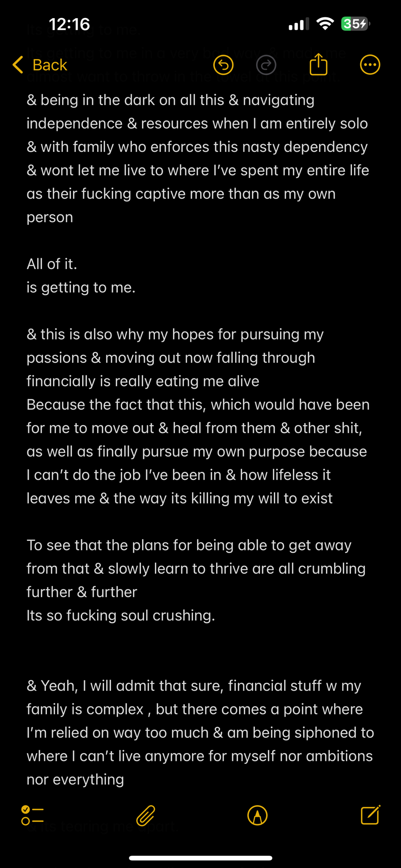Image resolution: width=401 pixels, height=868 pixels.
Task: Tap the paperclip attachment icon
Action: [x=145, y=815]
